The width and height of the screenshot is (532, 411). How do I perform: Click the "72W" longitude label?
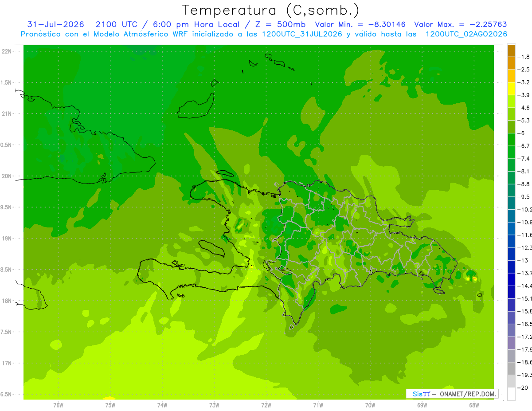pos(266,405)
